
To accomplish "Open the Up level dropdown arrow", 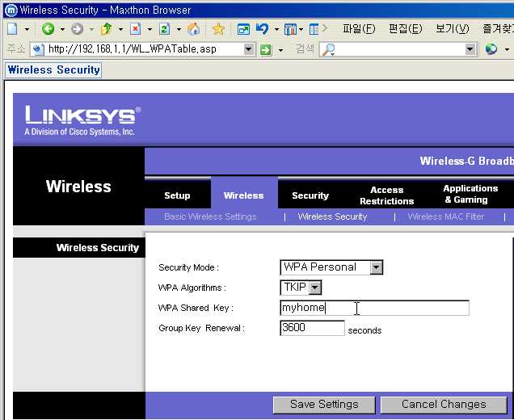I will tap(120, 30).
